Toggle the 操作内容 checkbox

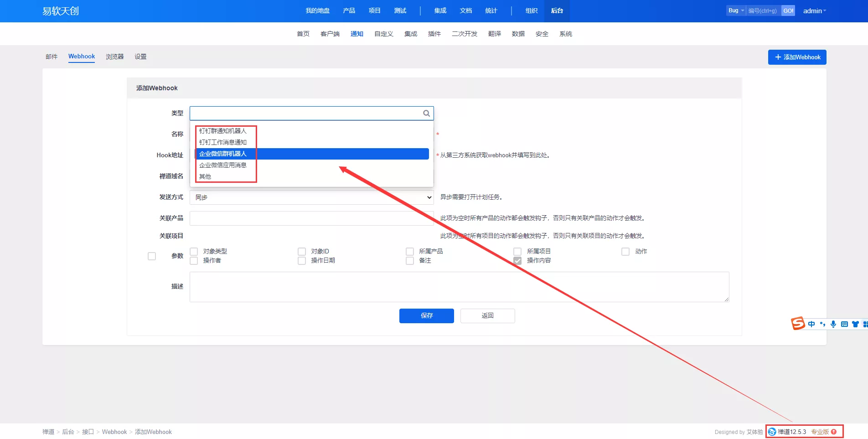tap(517, 261)
